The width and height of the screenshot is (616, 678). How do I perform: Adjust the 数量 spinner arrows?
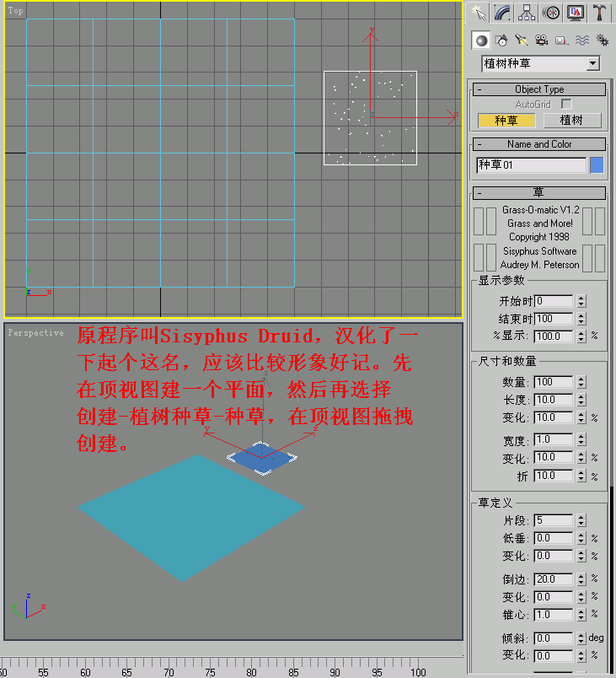581,382
